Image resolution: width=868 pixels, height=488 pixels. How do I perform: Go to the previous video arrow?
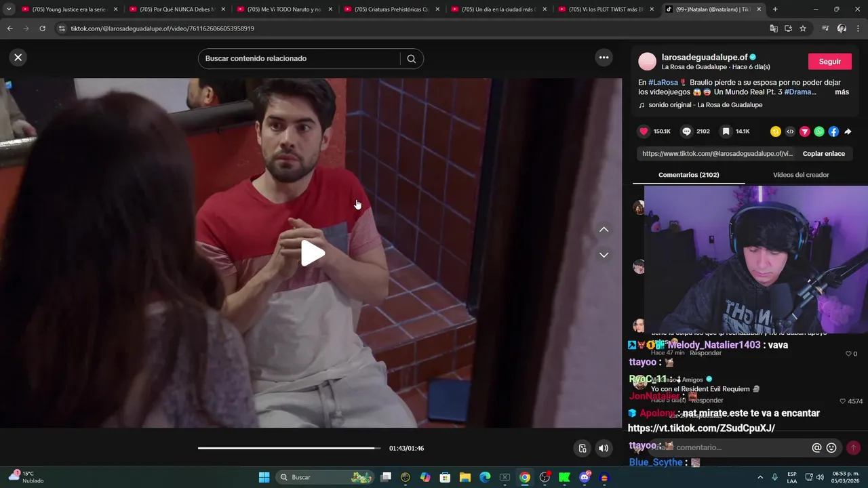click(x=604, y=229)
